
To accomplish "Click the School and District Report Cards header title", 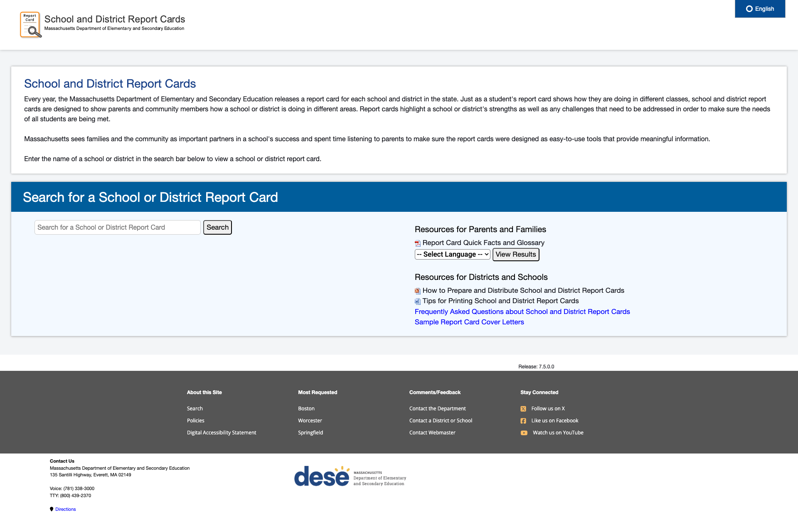I will tap(115, 19).
